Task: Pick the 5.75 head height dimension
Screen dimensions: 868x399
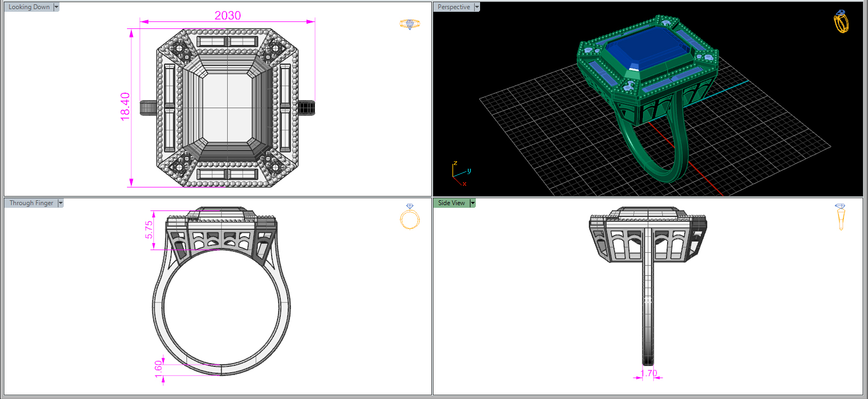Action: (x=149, y=229)
